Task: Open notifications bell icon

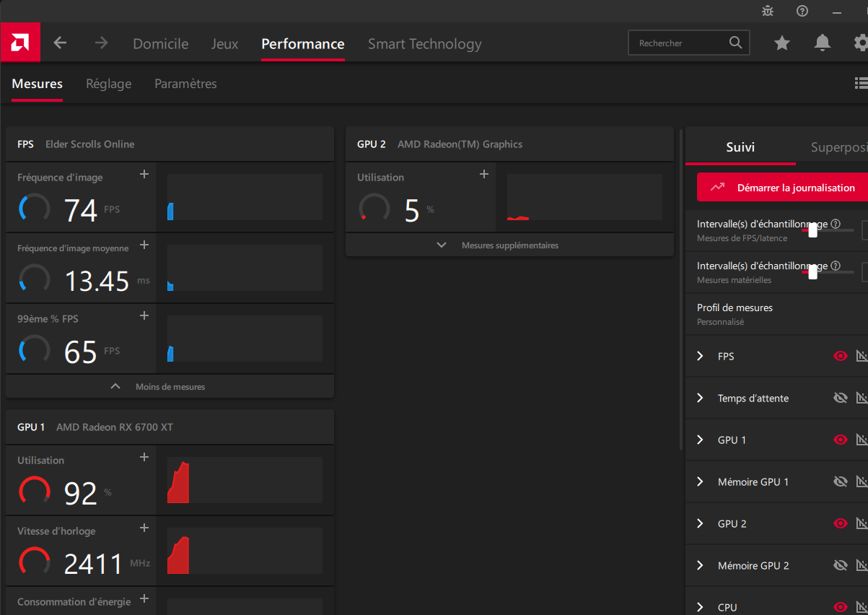Action: click(x=823, y=43)
